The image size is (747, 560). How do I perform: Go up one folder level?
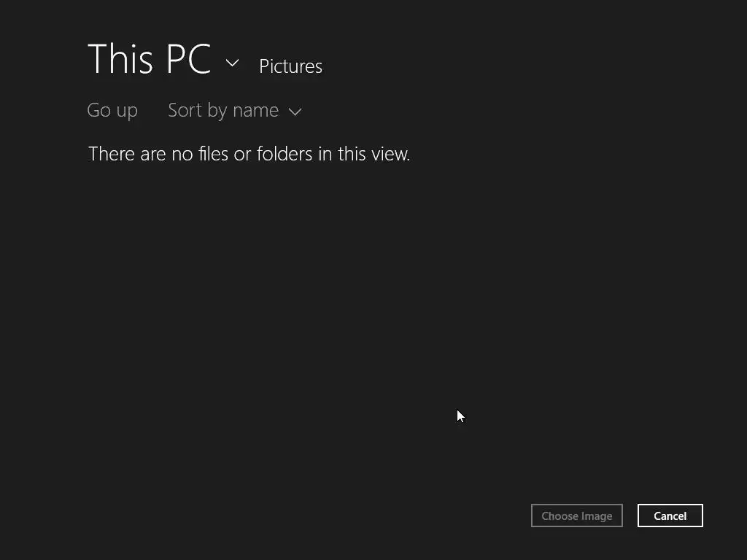112,110
